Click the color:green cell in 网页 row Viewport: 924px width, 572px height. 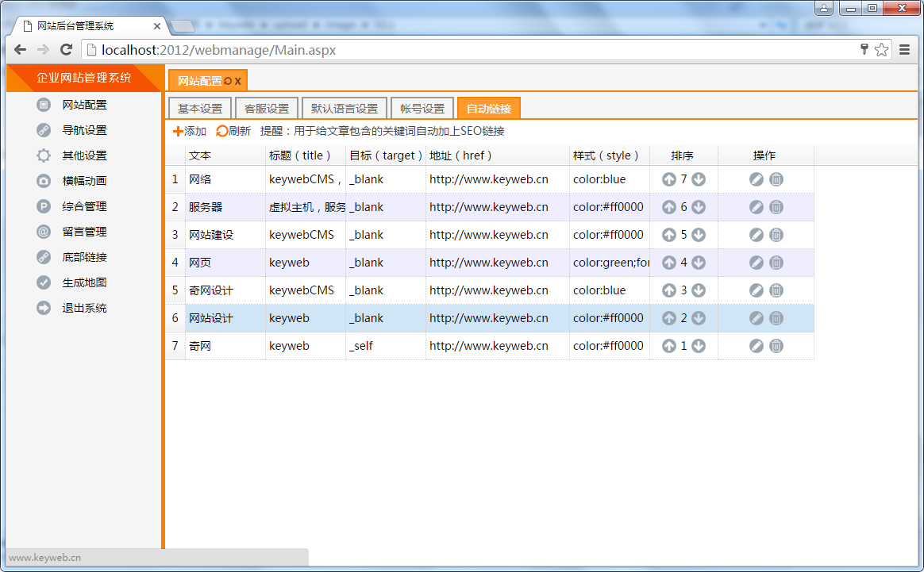point(610,263)
